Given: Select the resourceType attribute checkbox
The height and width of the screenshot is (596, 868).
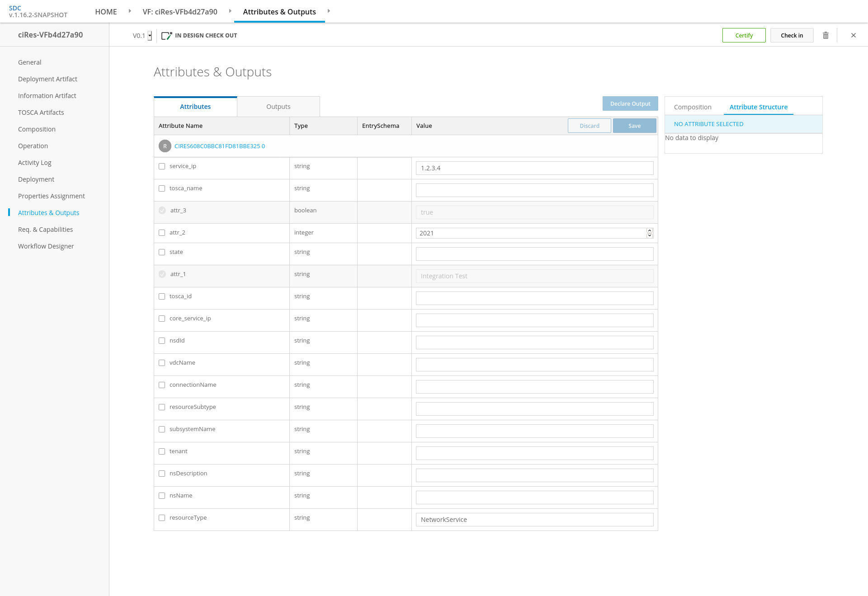Looking at the screenshot, I should click(x=162, y=518).
